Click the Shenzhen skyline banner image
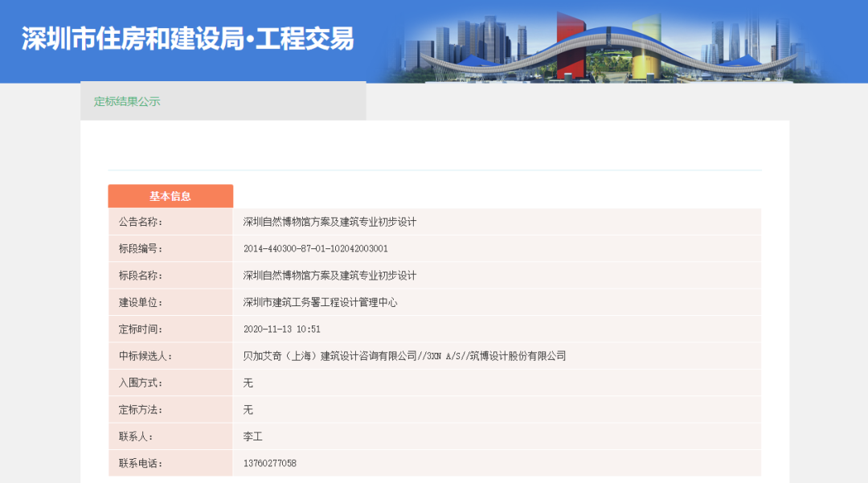This screenshot has height=483, width=868. click(611, 44)
